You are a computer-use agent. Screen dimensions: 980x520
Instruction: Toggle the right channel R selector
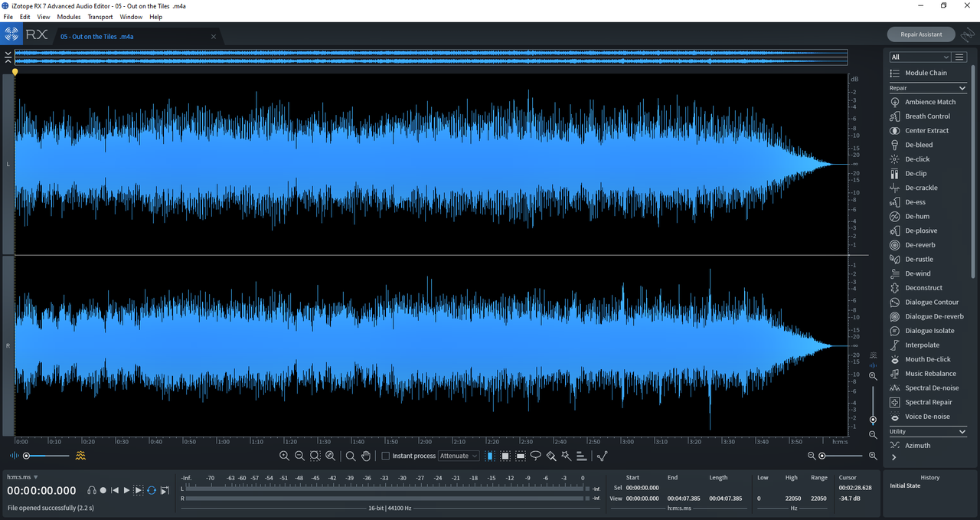coord(8,346)
